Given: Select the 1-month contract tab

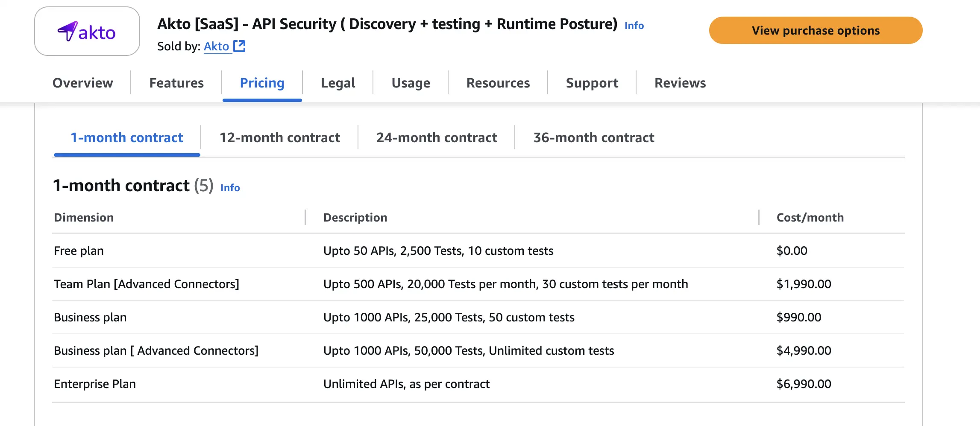Looking at the screenshot, I should (x=127, y=137).
